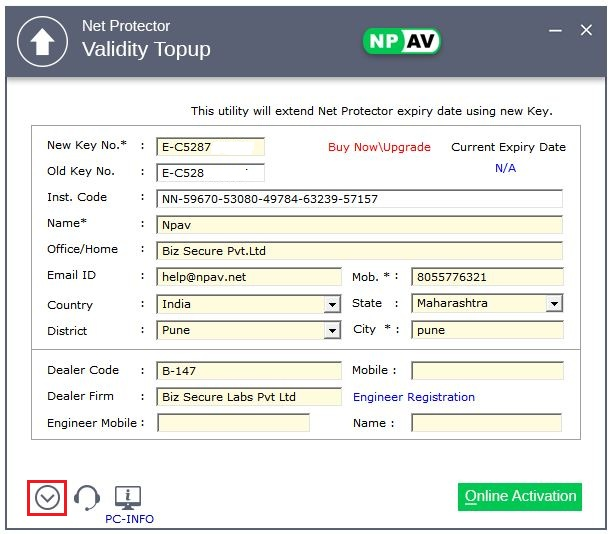Viewport: 610px width, 534px height.
Task: Open headset support icon
Action: point(88,497)
